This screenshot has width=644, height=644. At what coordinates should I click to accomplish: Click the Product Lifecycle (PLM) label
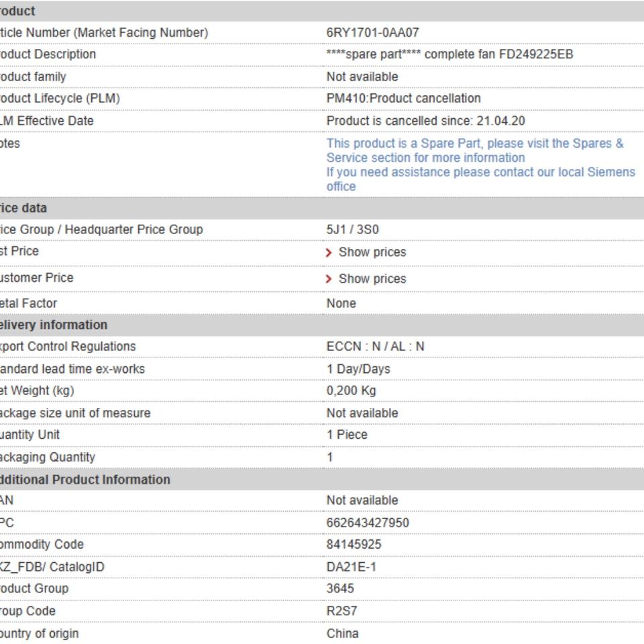60,99
